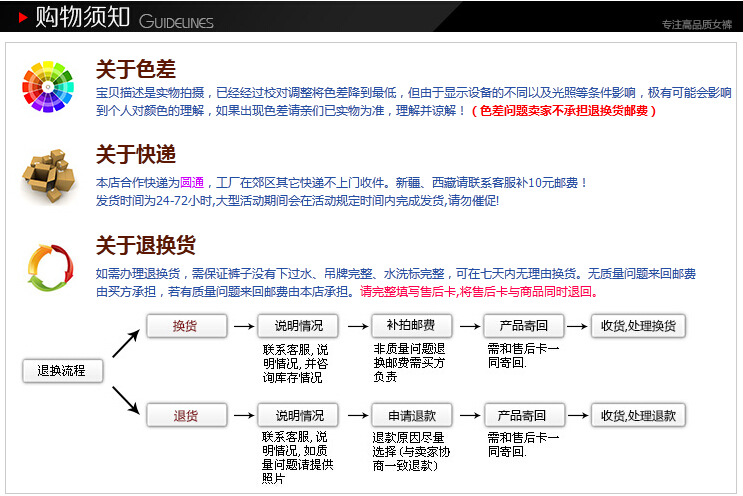The width and height of the screenshot is (743, 496).
Task: Click 产品寄回 in the exchange row
Action: (524, 326)
